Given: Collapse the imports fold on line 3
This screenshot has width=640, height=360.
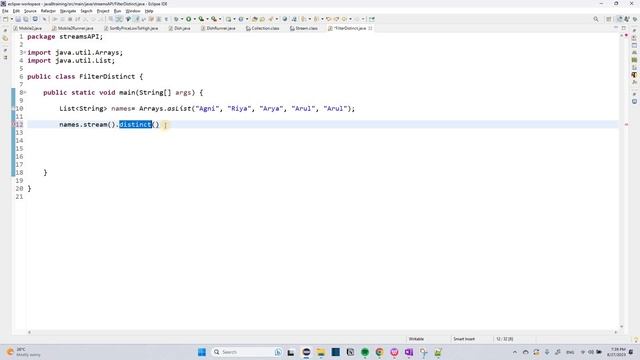Looking at the screenshot, I should coord(25,52).
